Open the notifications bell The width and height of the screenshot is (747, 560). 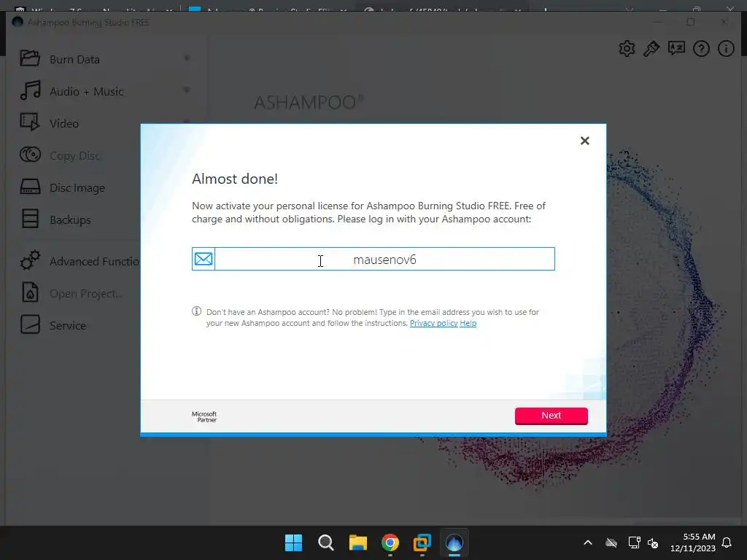(727, 542)
